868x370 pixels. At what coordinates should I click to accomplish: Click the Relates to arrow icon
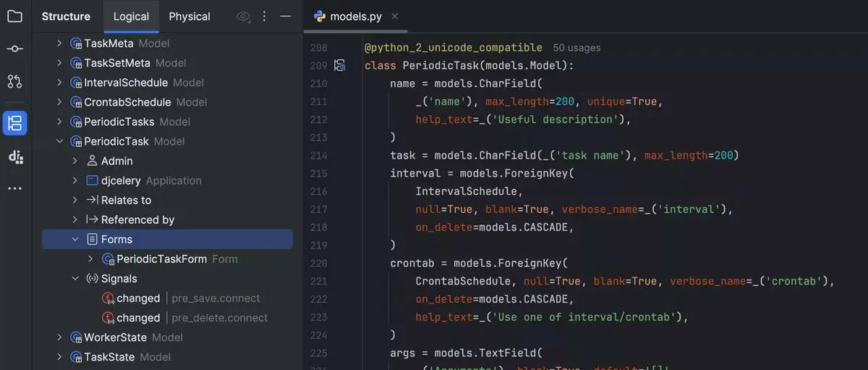pyautogui.click(x=92, y=200)
